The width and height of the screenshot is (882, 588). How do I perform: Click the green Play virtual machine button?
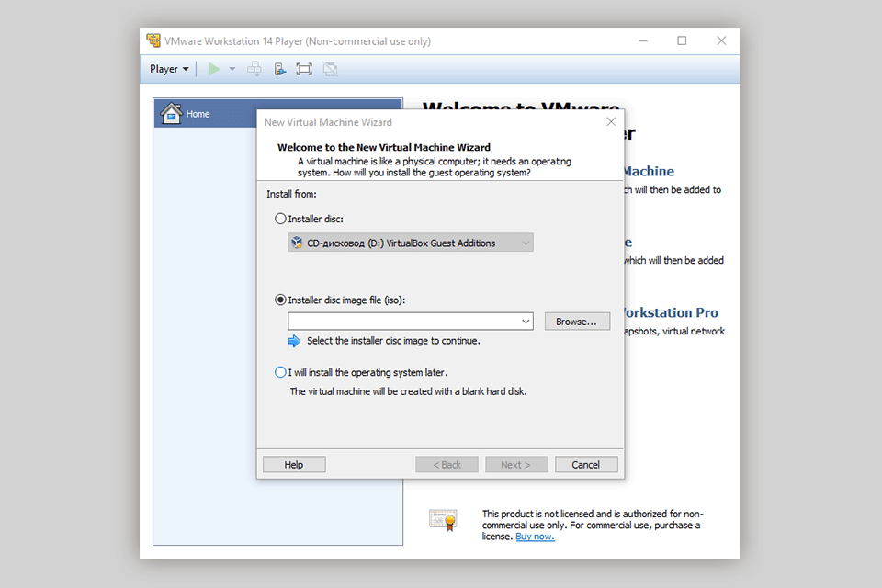click(214, 69)
